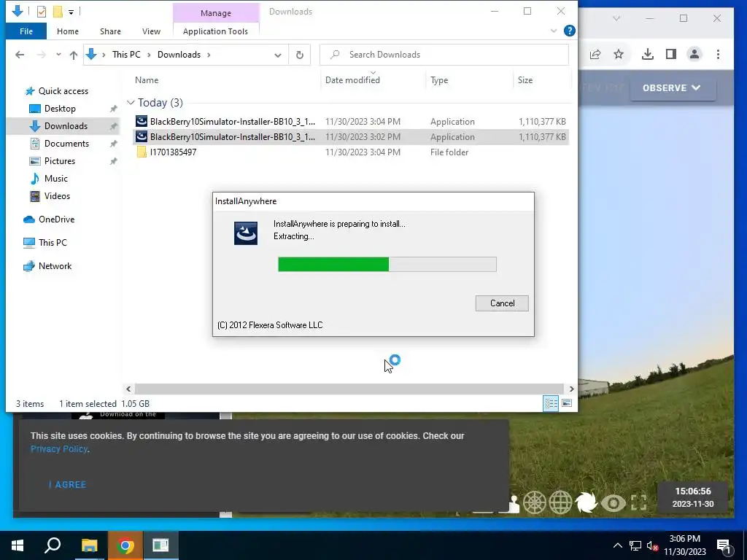Open Documents in navigation pane
The width and height of the screenshot is (747, 560).
click(66, 144)
